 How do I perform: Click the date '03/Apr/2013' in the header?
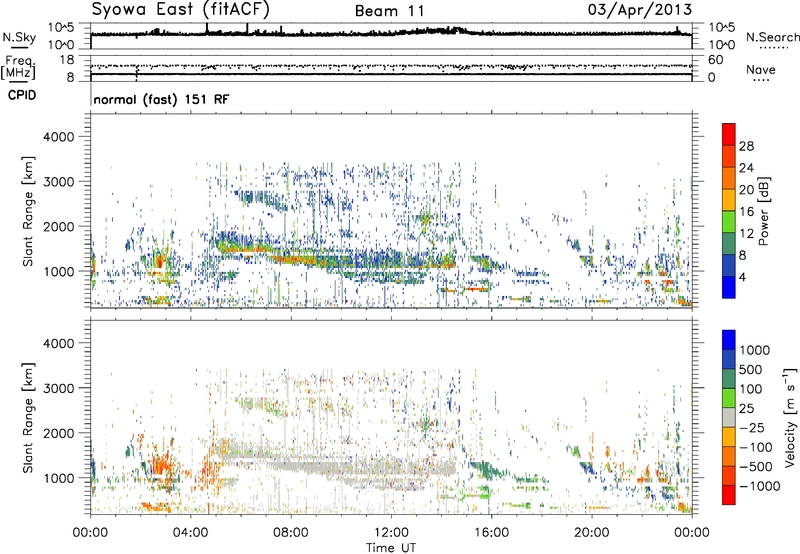click(640, 9)
